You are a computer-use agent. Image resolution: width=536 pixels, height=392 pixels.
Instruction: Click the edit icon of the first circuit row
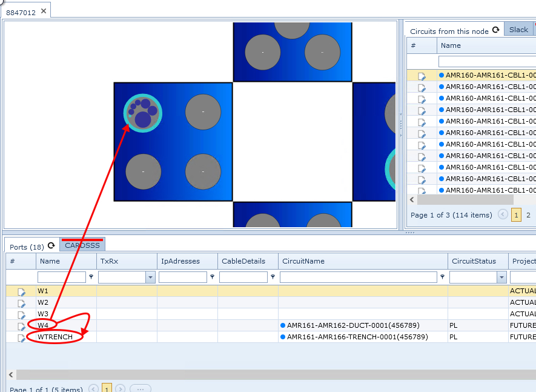pos(422,76)
